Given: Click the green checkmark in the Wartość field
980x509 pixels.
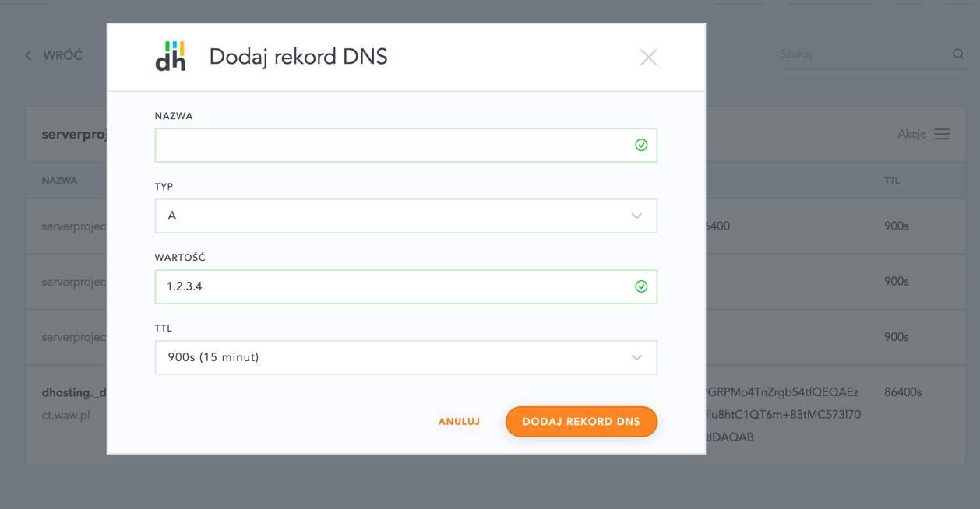Looking at the screenshot, I should point(641,286).
